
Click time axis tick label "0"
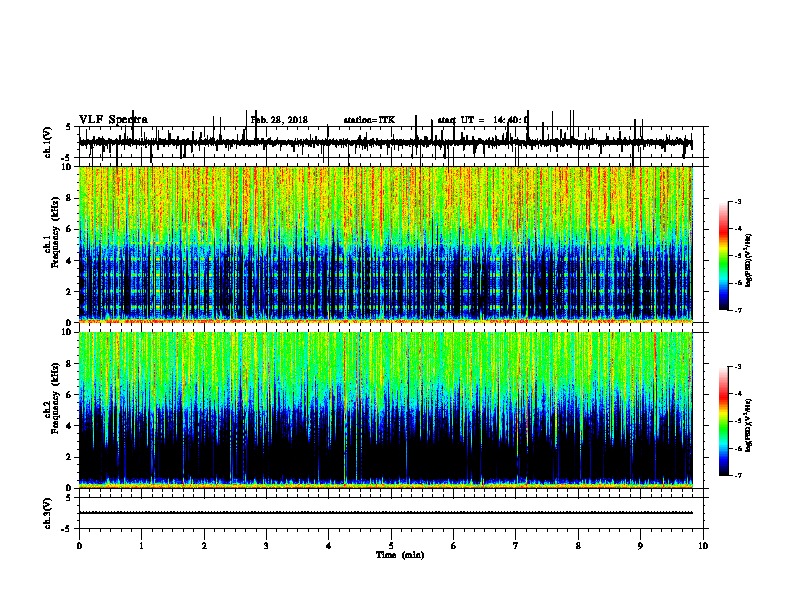point(79,546)
